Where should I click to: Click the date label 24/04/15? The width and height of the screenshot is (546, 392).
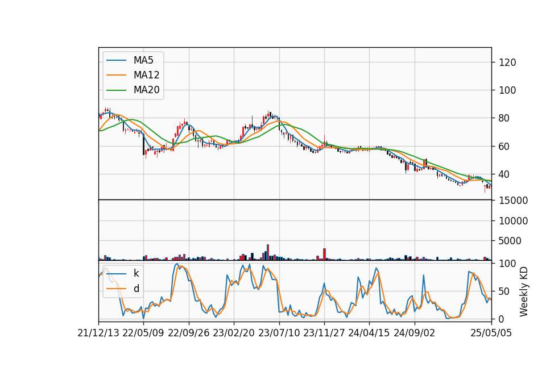[x=369, y=333]
